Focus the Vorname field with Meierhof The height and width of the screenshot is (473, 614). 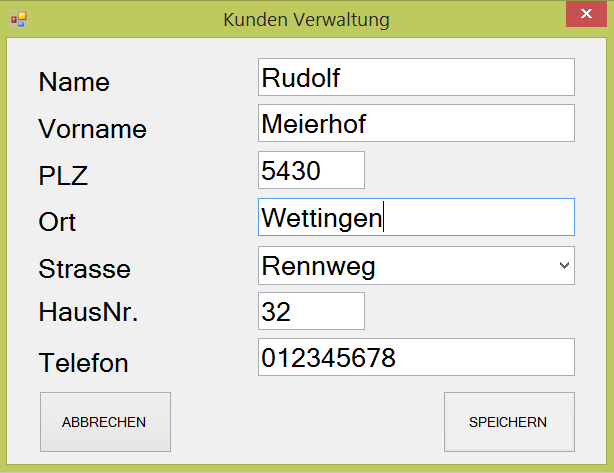point(416,124)
